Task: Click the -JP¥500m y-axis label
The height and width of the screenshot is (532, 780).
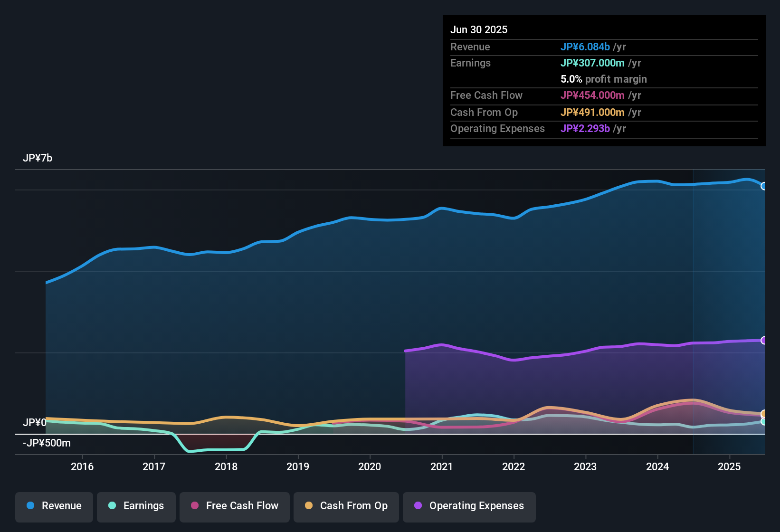Action: point(47,443)
